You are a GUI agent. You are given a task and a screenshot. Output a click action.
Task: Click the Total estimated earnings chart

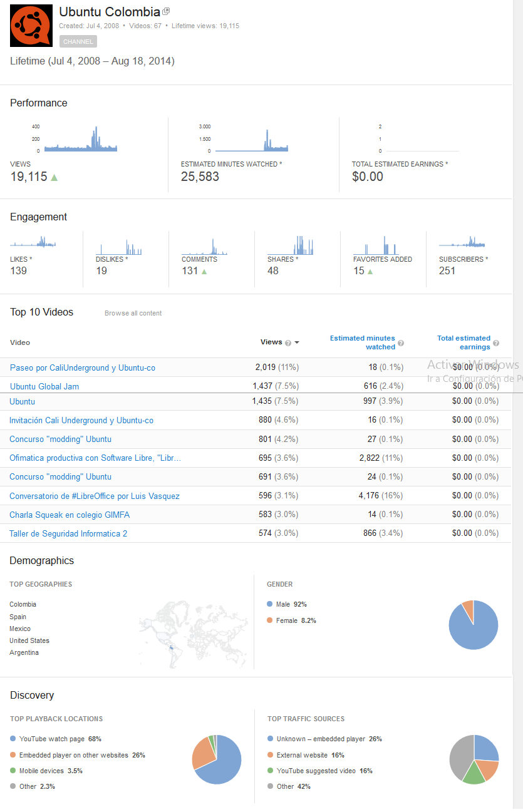point(422,138)
